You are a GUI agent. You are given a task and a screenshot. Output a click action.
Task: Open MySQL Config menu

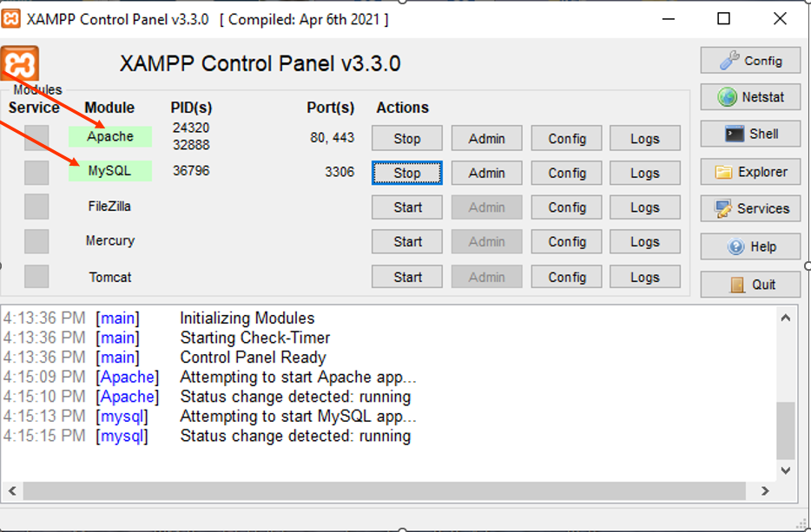[x=567, y=173]
